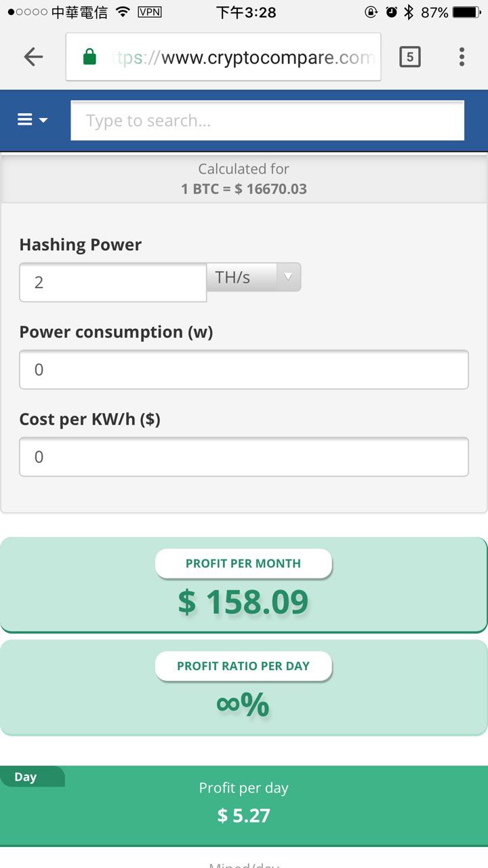This screenshot has height=868, width=488.
Task: Tap the alarm clock status icon
Action: tap(392, 12)
